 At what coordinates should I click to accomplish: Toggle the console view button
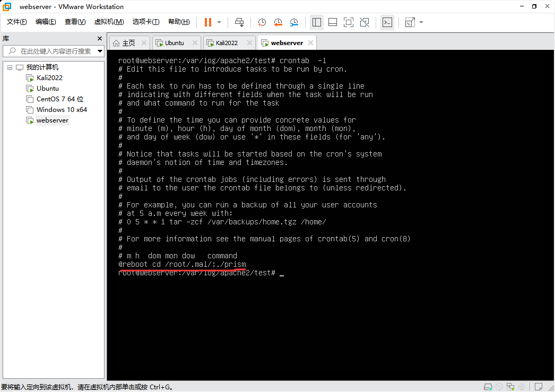point(387,22)
